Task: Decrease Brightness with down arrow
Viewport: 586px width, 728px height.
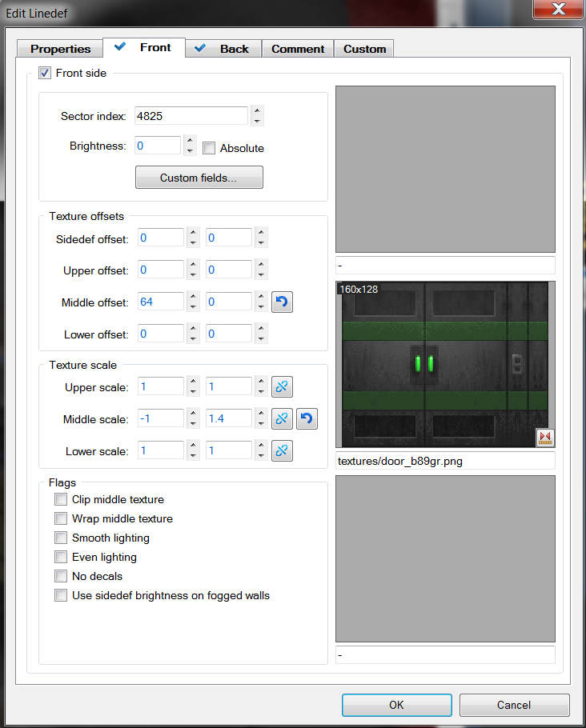Action: pos(190,150)
